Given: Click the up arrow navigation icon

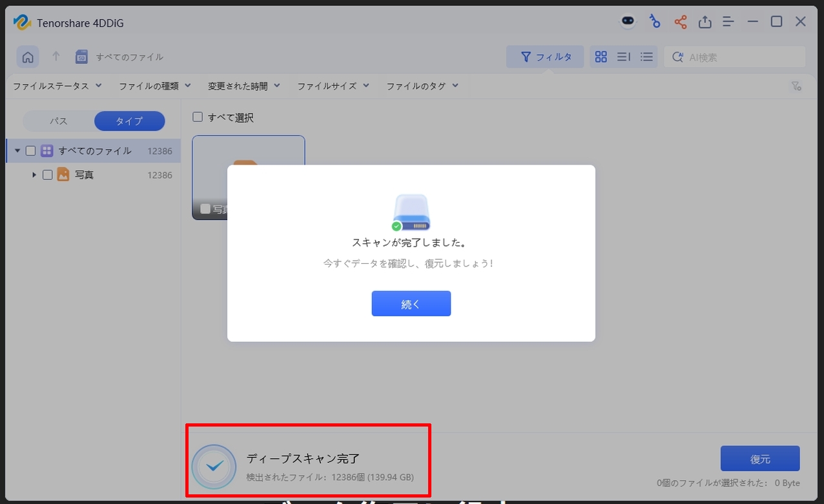Looking at the screenshot, I should point(56,57).
